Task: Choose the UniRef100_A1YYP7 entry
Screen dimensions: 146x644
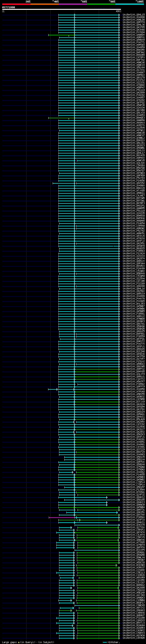Action: pos(134,359)
